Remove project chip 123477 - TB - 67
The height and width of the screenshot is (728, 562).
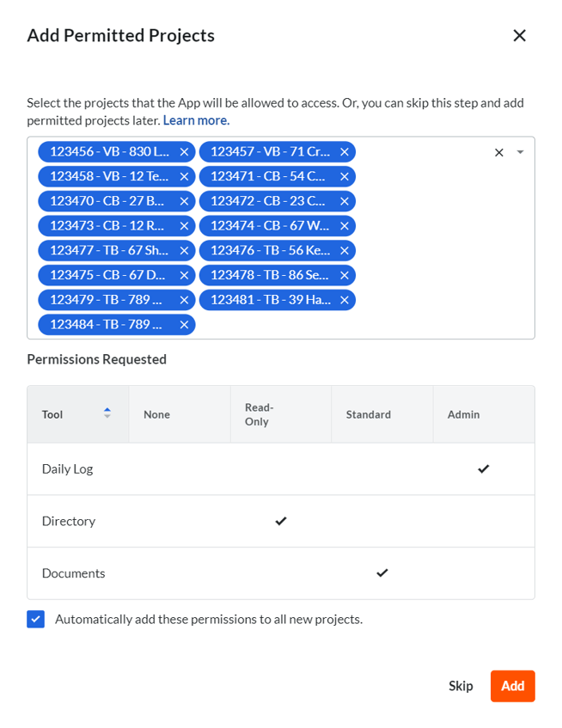coord(184,250)
